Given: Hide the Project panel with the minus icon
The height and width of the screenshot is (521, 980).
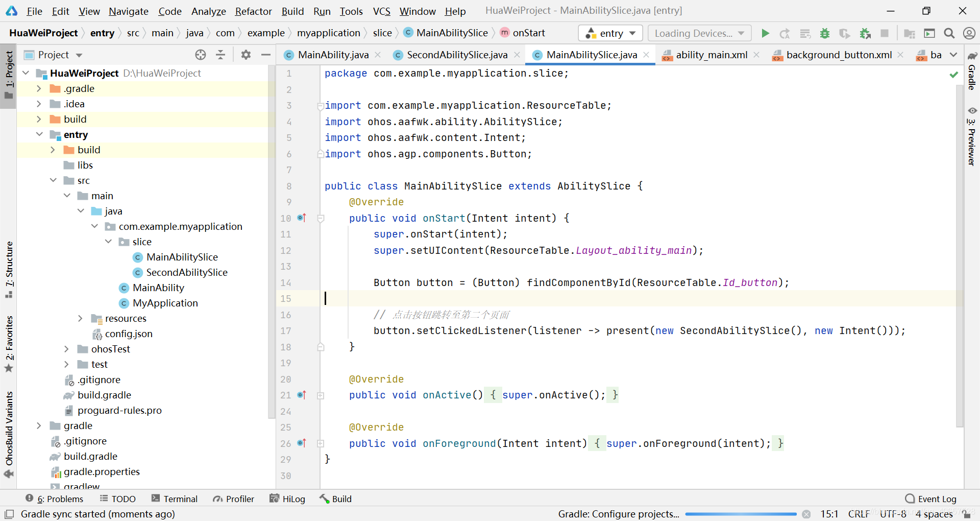Looking at the screenshot, I should tap(266, 55).
